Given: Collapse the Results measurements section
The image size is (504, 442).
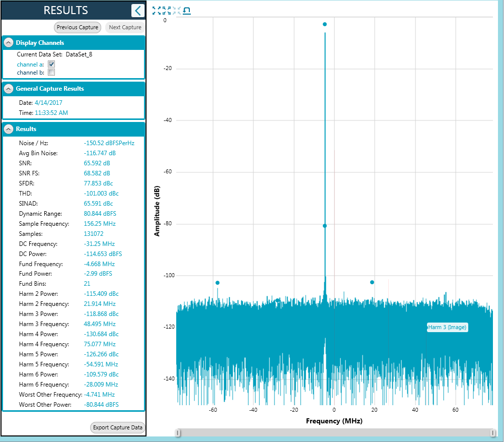Looking at the screenshot, I should point(9,129).
